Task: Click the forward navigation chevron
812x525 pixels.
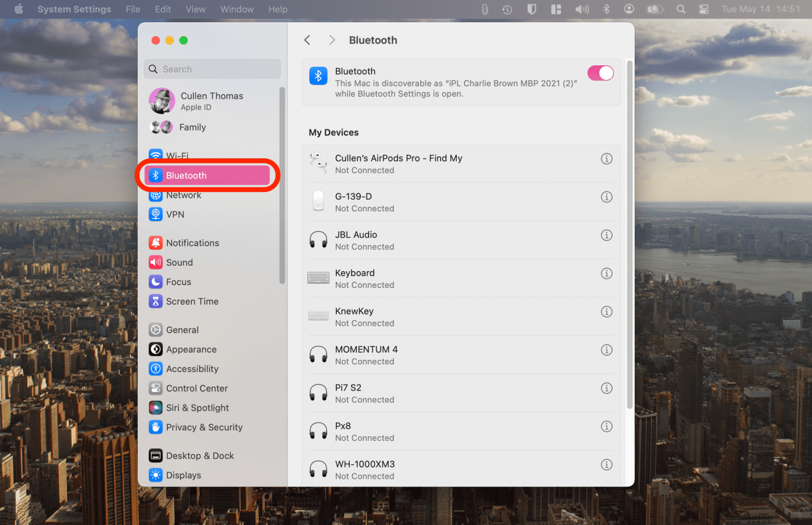Action: tap(332, 40)
